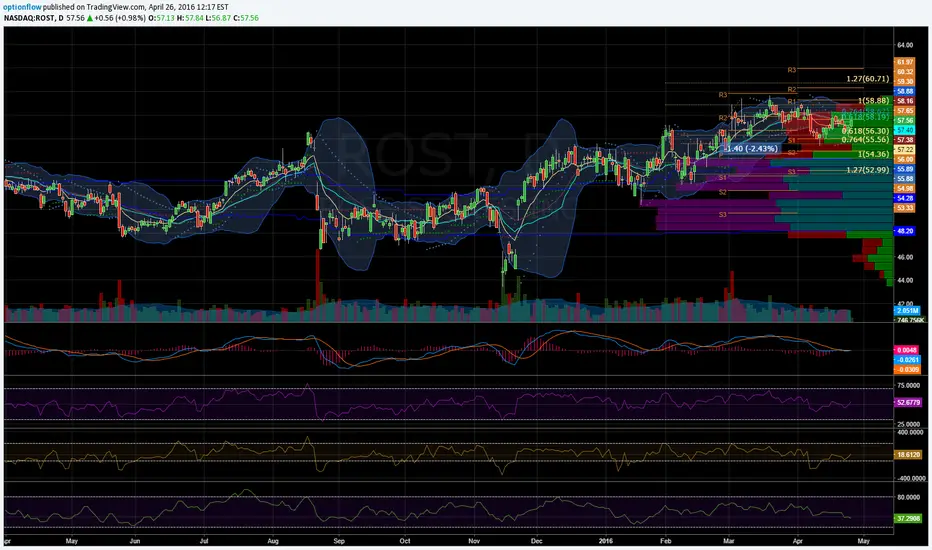Click the 57.56 green last-price tag
932x550 pixels.
click(905, 120)
